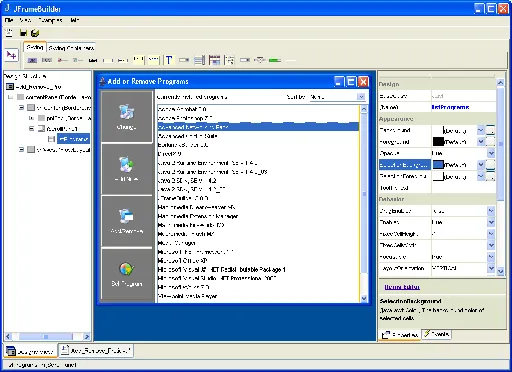Expand the contentPane tree node

point(11,97)
